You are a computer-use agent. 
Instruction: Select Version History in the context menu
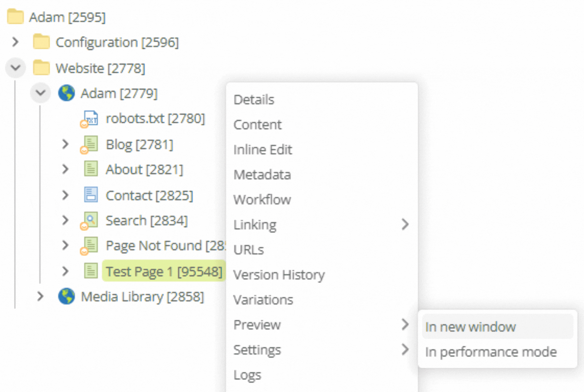tap(279, 274)
